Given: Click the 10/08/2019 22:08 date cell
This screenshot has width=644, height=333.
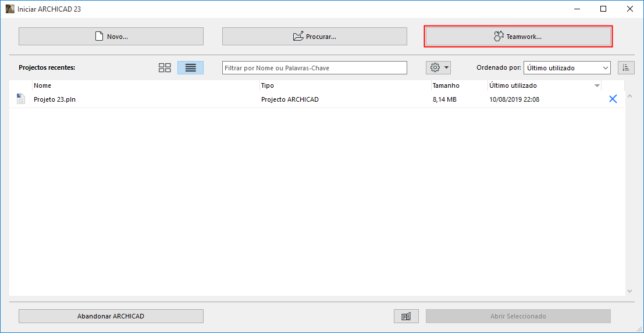Looking at the screenshot, I should (x=514, y=99).
